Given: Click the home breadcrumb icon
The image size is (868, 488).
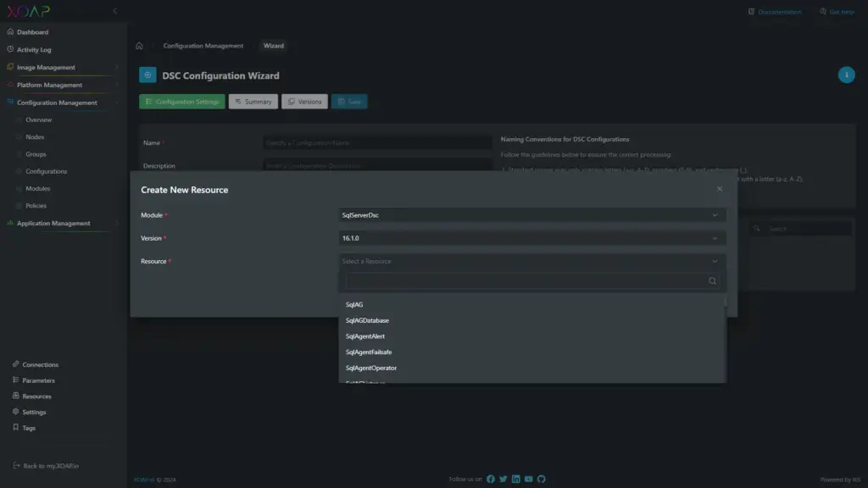Looking at the screenshot, I should 139,46.
